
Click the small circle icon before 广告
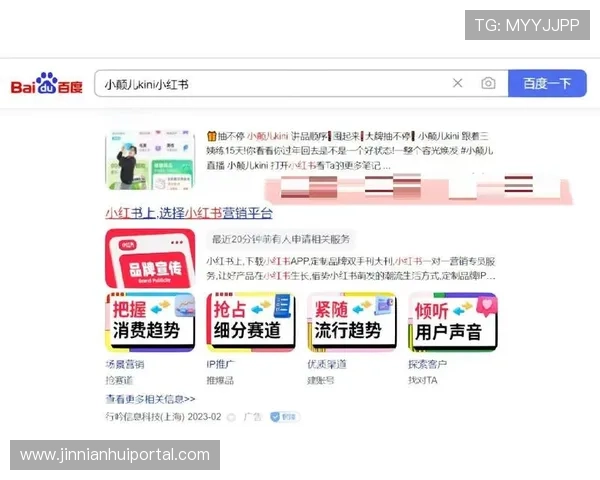pyautogui.click(x=231, y=417)
